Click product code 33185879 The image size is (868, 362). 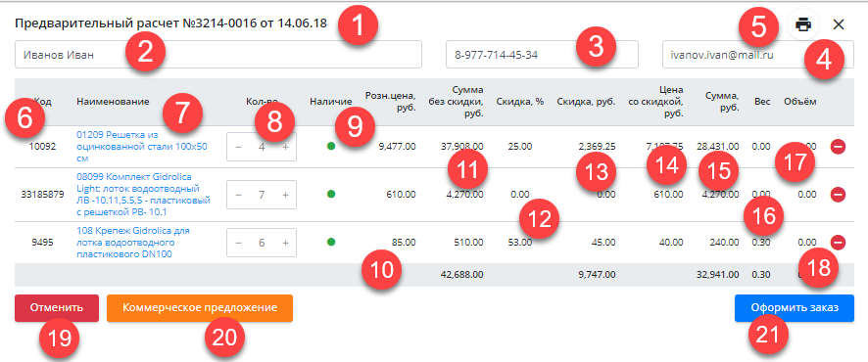coord(43,195)
